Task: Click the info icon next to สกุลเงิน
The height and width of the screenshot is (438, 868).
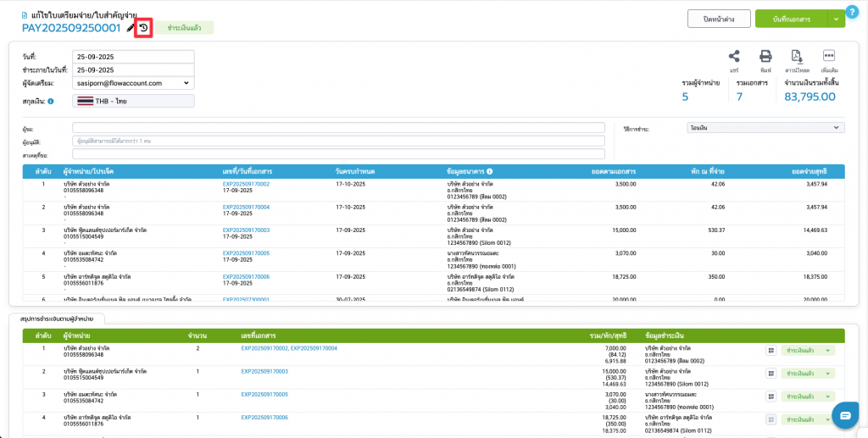Action: (x=51, y=102)
